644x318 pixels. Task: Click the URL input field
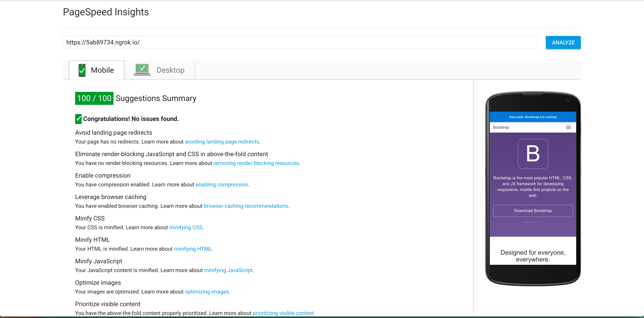click(300, 42)
